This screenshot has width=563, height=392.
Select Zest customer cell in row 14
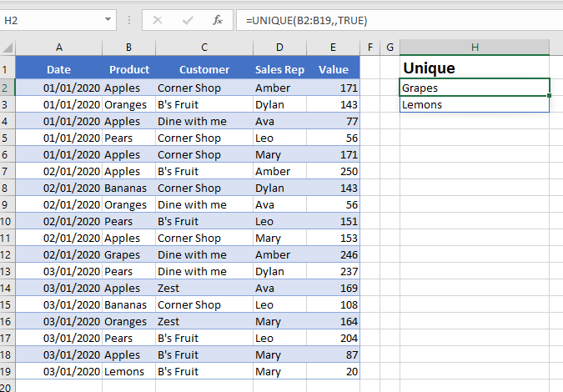[x=204, y=288]
